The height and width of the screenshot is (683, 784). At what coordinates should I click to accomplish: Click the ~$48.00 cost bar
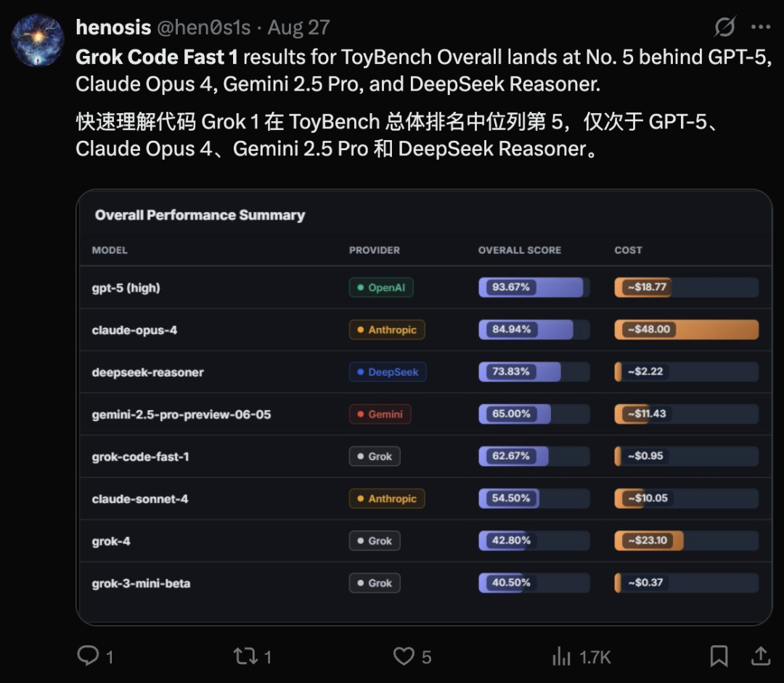pos(686,330)
